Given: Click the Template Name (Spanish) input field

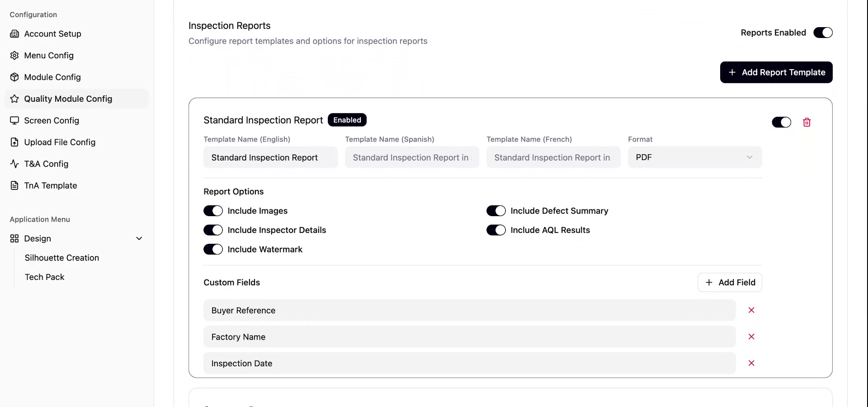Looking at the screenshot, I should coord(411,157).
